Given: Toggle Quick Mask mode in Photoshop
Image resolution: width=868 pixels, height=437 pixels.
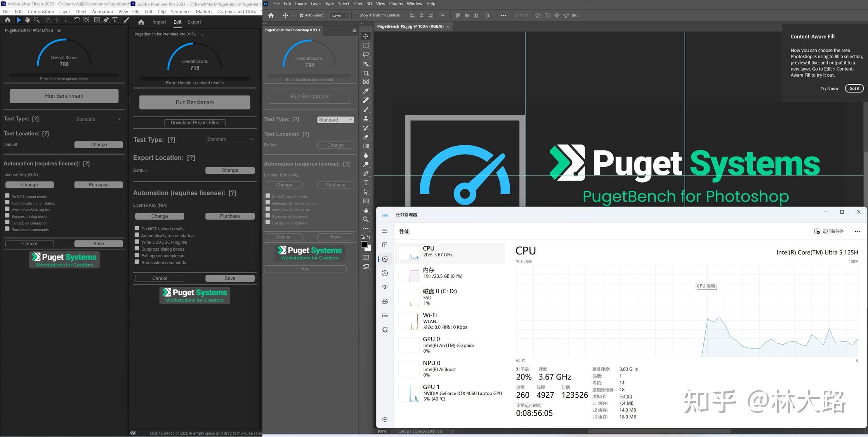Looking at the screenshot, I should tap(366, 257).
